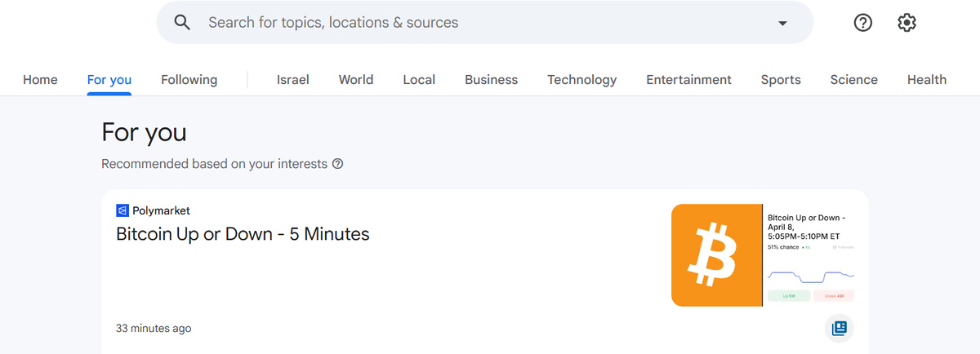Open the Local news tab
This screenshot has height=354, width=980.
[x=419, y=80]
